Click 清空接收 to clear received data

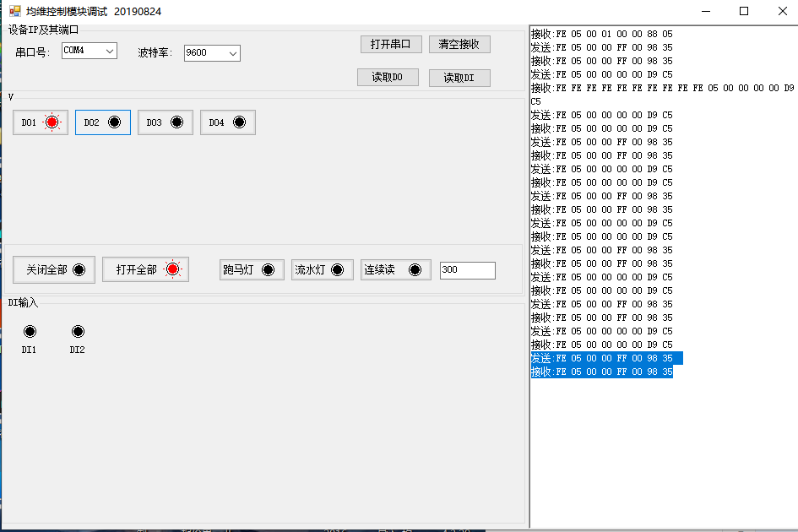pyautogui.click(x=459, y=44)
